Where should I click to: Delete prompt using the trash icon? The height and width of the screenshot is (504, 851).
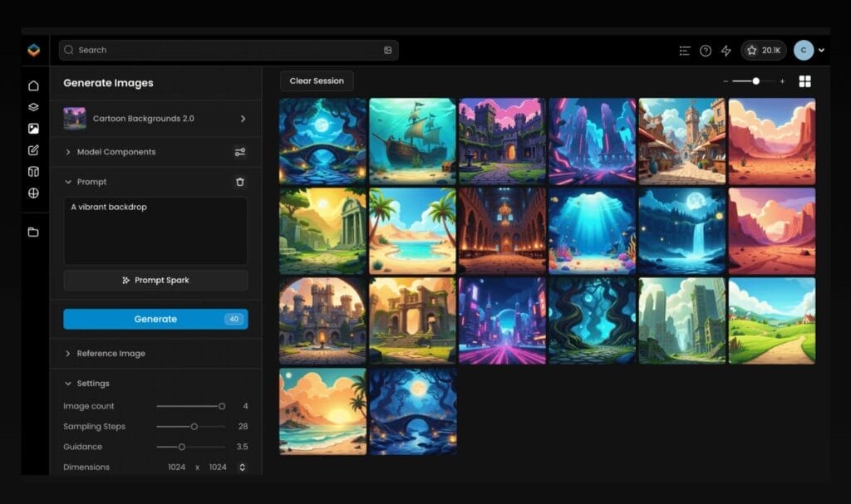point(240,182)
